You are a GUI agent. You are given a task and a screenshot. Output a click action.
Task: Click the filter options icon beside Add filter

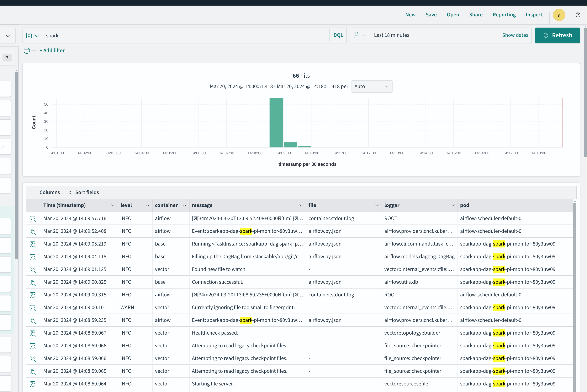27,50
